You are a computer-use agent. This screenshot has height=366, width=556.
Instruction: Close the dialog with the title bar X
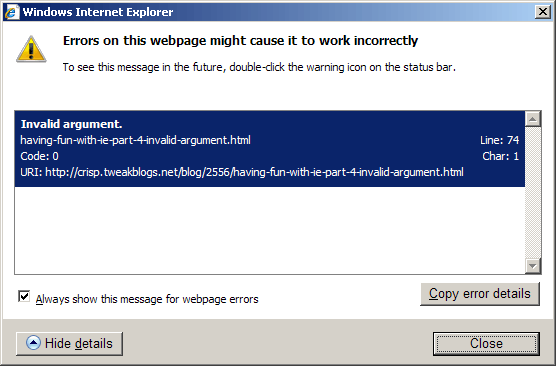click(543, 12)
